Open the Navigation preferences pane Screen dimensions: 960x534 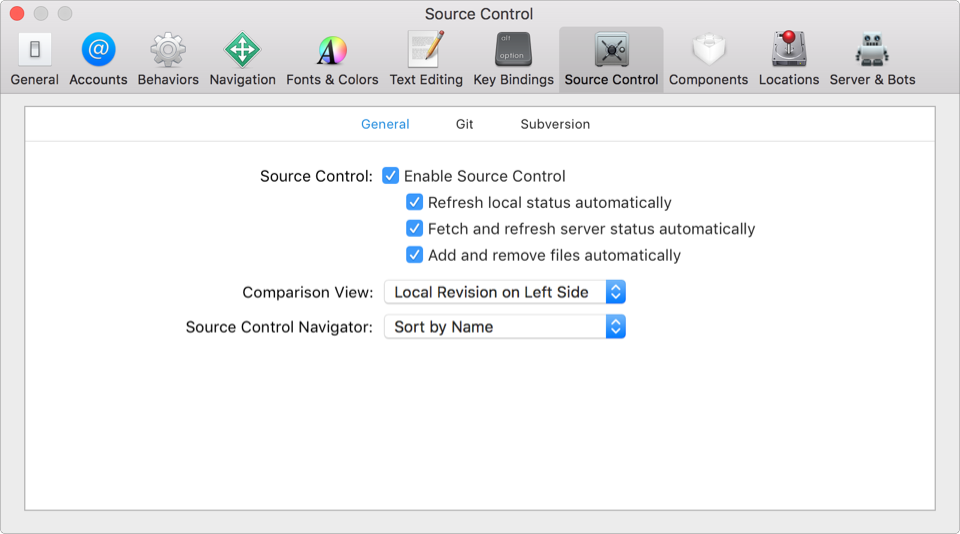point(242,50)
